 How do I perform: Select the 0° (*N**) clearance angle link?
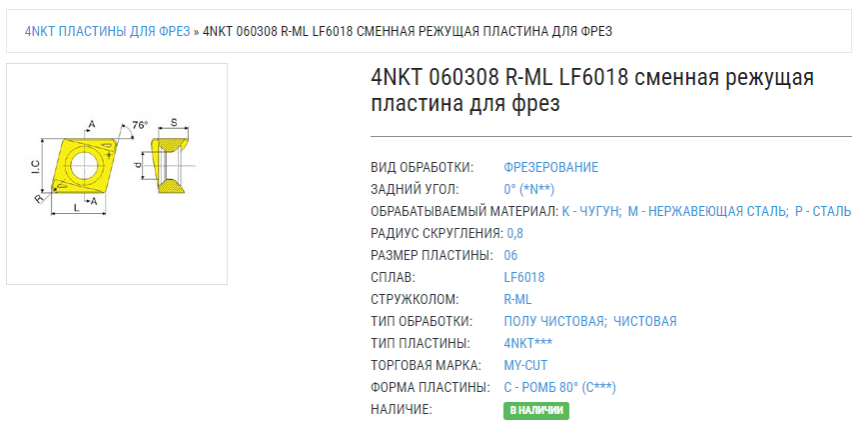point(529,189)
